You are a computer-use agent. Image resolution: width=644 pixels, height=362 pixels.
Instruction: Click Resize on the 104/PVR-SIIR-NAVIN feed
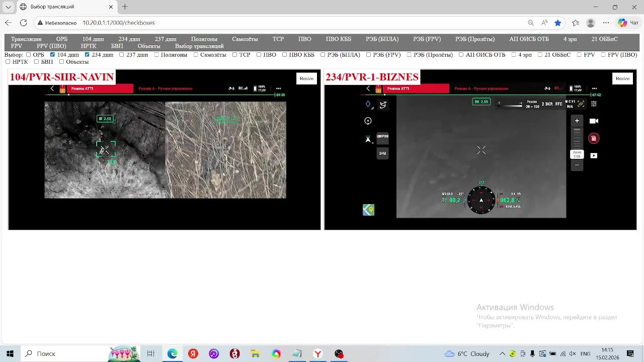[306, 78]
